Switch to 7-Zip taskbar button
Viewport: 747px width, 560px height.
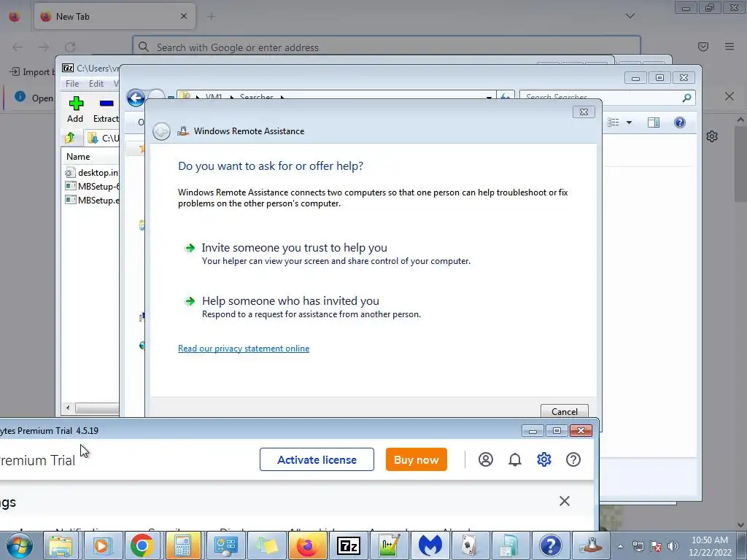[348, 545]
